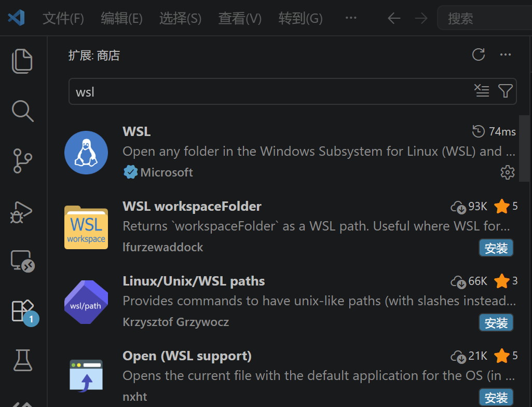The width and height of the screenshot is (532, 407).
Task: Open the Search view in activity bar
Action: [x=22, y=111]
